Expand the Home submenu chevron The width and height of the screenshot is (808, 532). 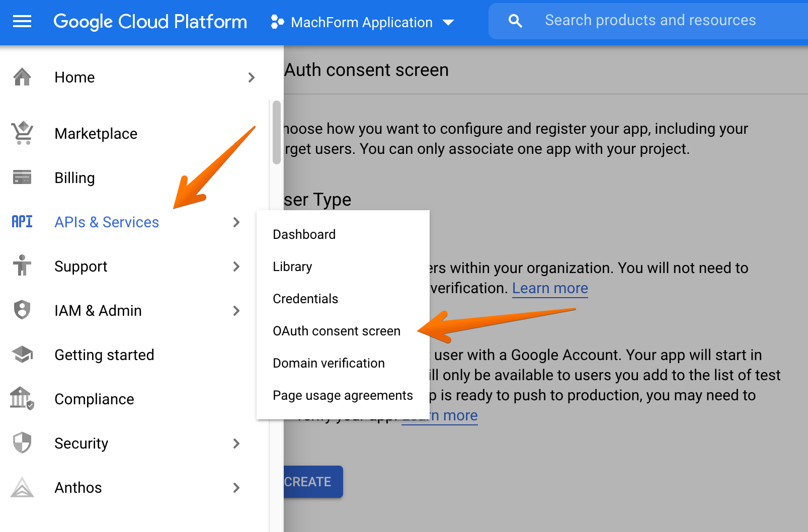point(252,77)
